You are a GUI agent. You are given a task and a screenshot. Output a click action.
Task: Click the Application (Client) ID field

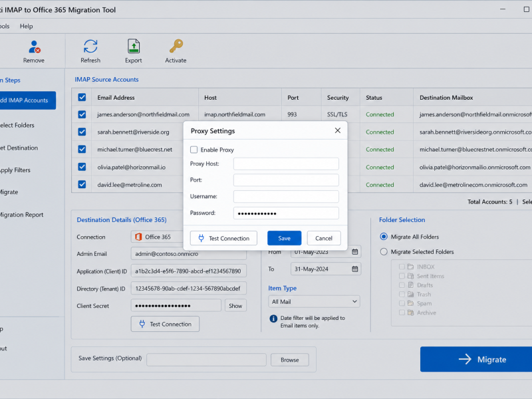click(x=189, y=271)
